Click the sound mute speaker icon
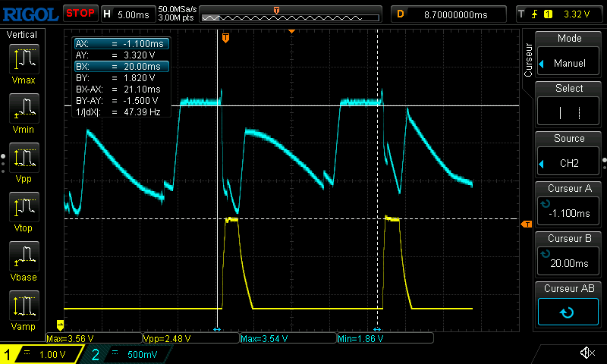Screen dimensions: 607x364 [x=587, y=353]
